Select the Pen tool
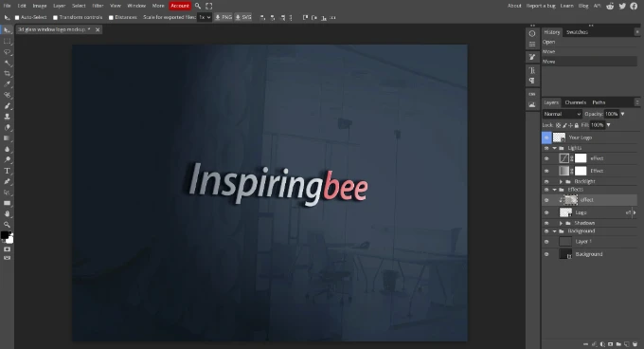 [7, 181]
